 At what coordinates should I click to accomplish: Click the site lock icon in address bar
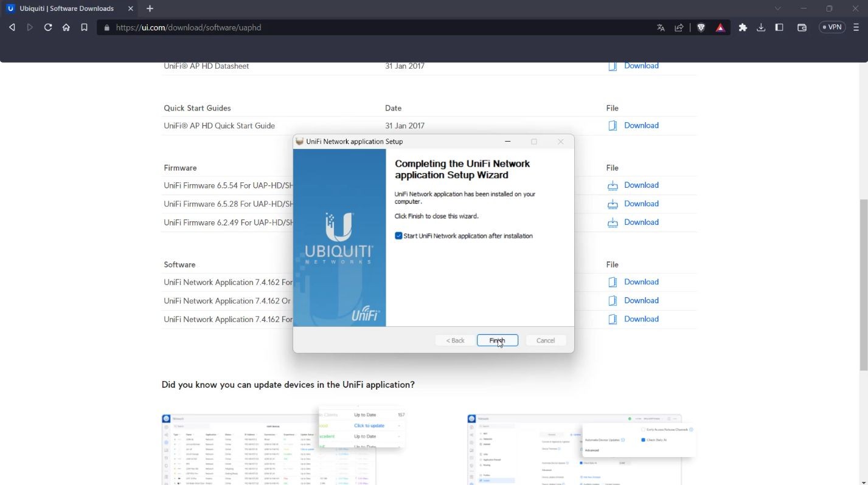pos(107,27)
